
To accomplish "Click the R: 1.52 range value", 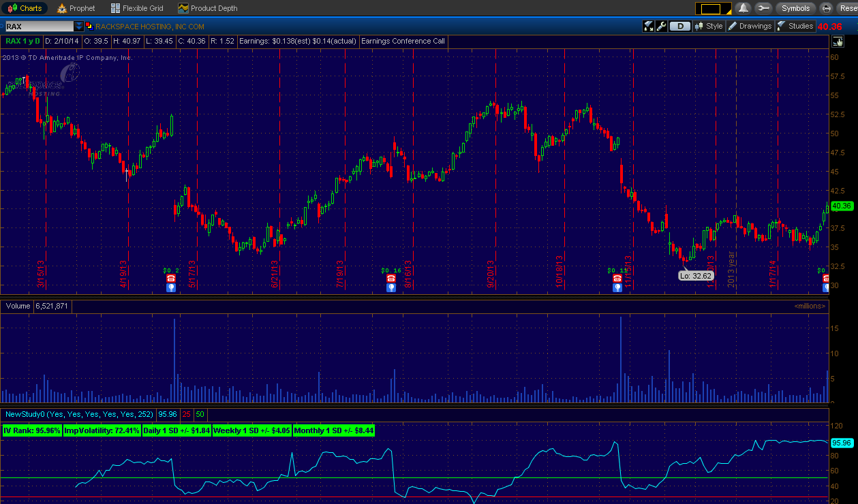I will (x=222, y=41).
